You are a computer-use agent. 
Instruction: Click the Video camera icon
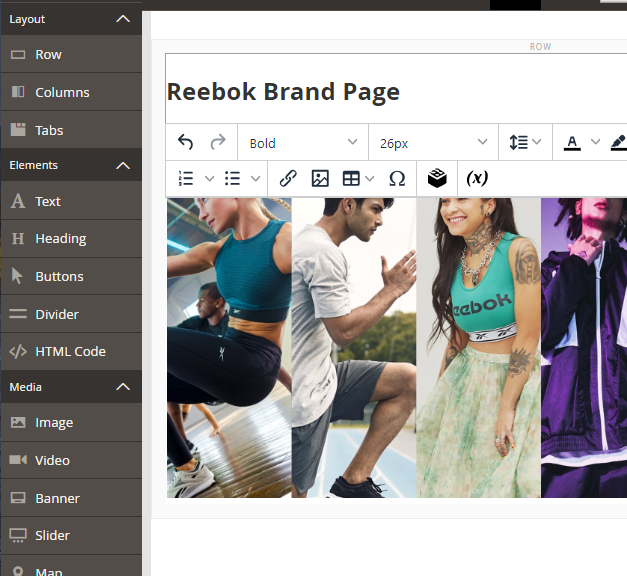pos(18,460)
